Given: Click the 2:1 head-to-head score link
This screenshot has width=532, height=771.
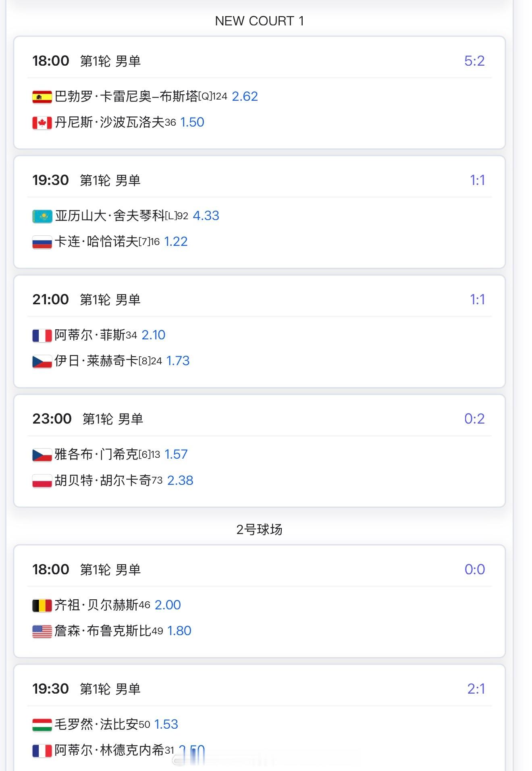Looking at the screenshot, I should 476,689.
